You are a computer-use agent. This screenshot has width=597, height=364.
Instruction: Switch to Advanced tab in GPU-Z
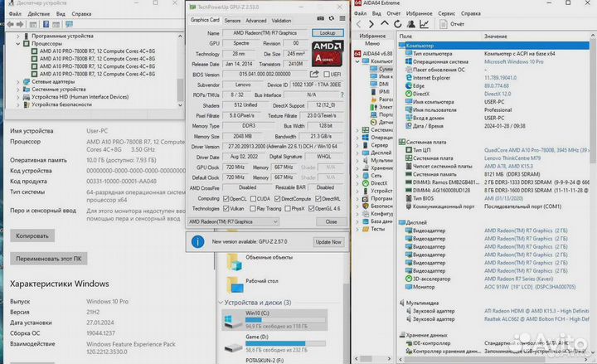coord(256,21)
